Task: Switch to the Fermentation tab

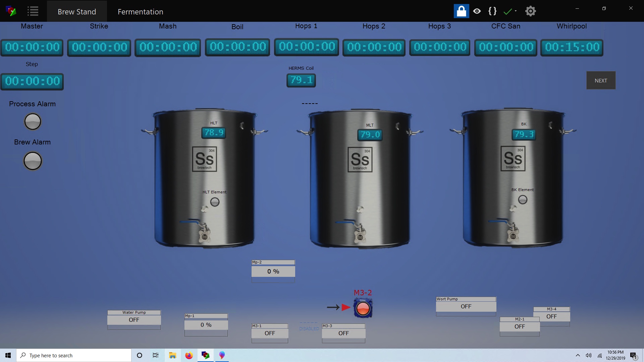Action: click(x=140, y=11)
